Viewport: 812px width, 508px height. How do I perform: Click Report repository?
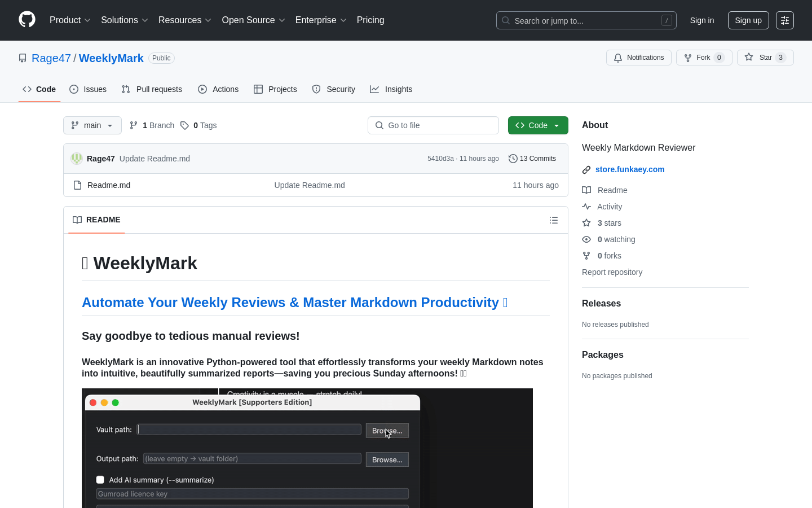[x=612, y=272]
